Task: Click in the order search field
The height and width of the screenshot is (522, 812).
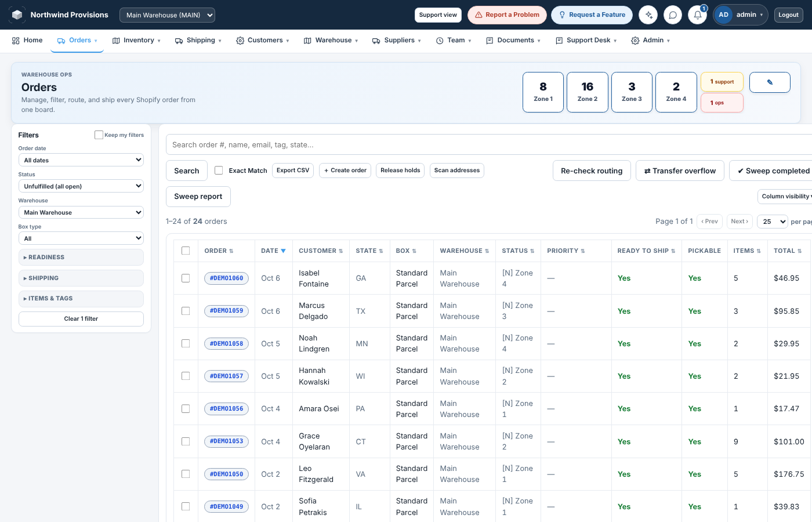Action: (x=489, y=144)
